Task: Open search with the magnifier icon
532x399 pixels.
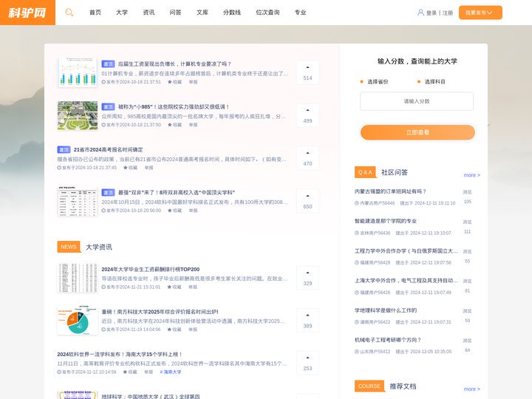Action: [x=69, y=13]
